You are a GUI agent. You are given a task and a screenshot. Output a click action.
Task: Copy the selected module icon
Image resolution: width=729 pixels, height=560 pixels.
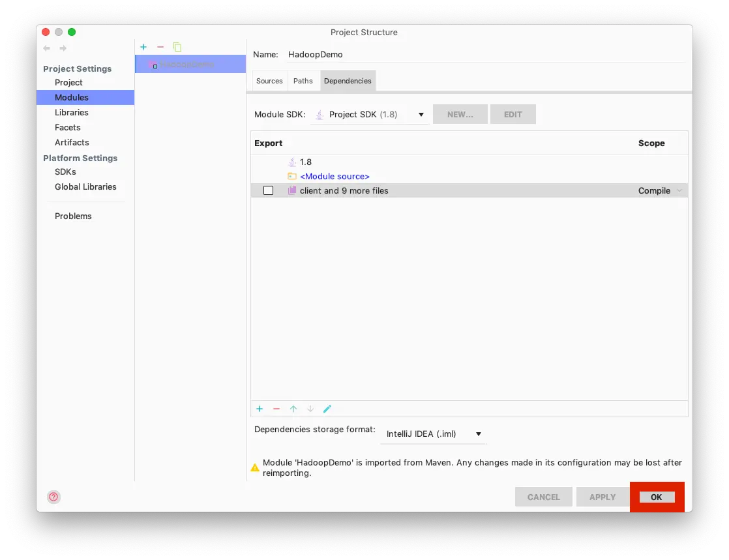[x=177, y=47]
